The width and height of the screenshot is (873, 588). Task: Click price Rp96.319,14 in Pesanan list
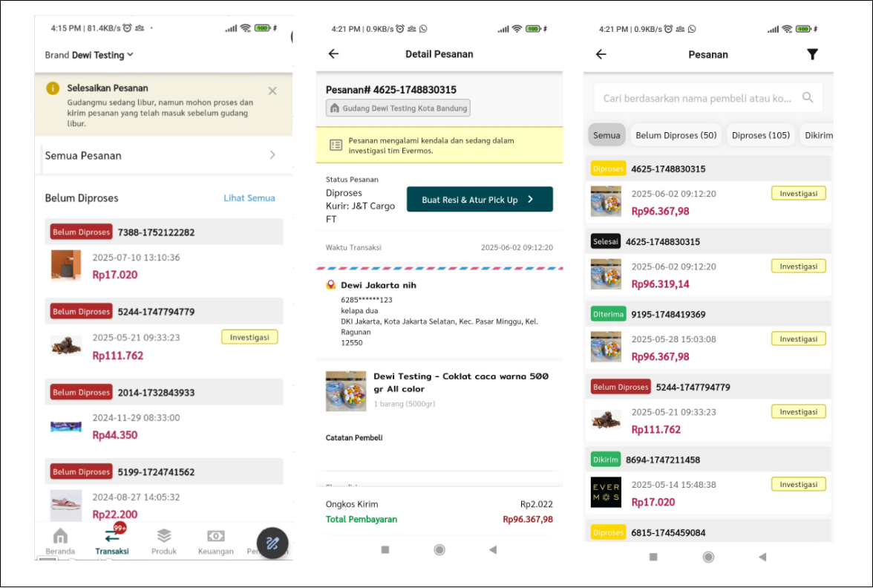661,284
